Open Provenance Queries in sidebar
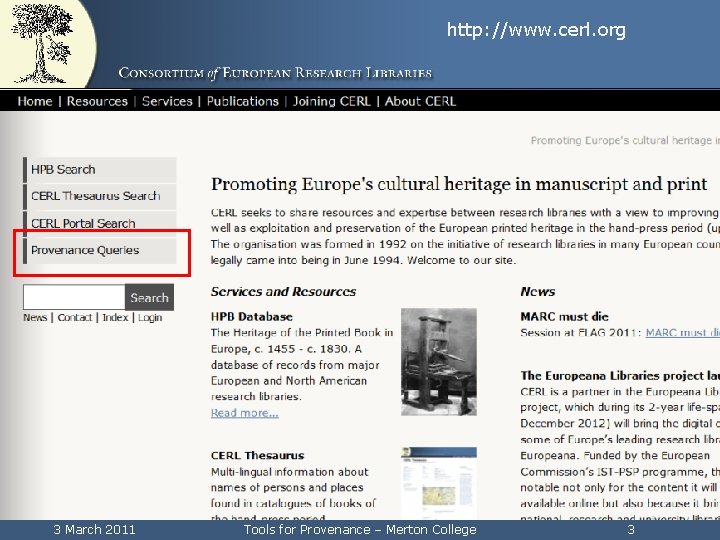720x540 pixels. coord(100,251)
